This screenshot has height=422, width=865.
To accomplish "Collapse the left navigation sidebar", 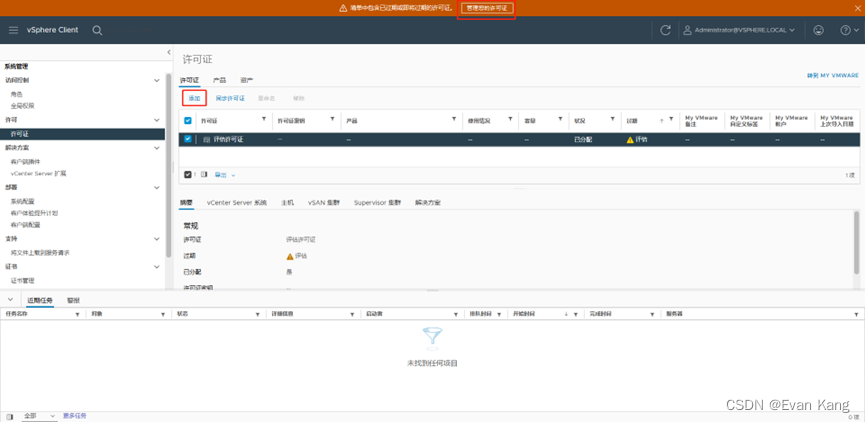I will coord(169,52).
